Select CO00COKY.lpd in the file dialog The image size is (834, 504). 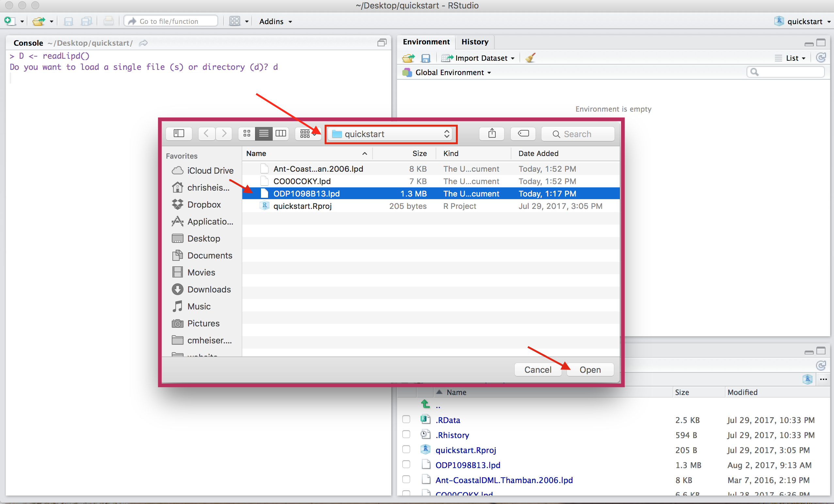pos(431,181)
